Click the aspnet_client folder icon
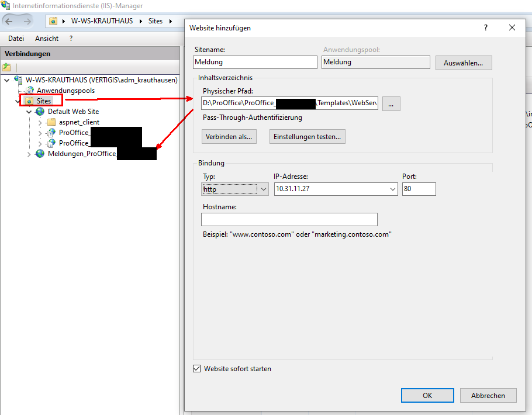532x415 pixels. click(x=51, y=122)
